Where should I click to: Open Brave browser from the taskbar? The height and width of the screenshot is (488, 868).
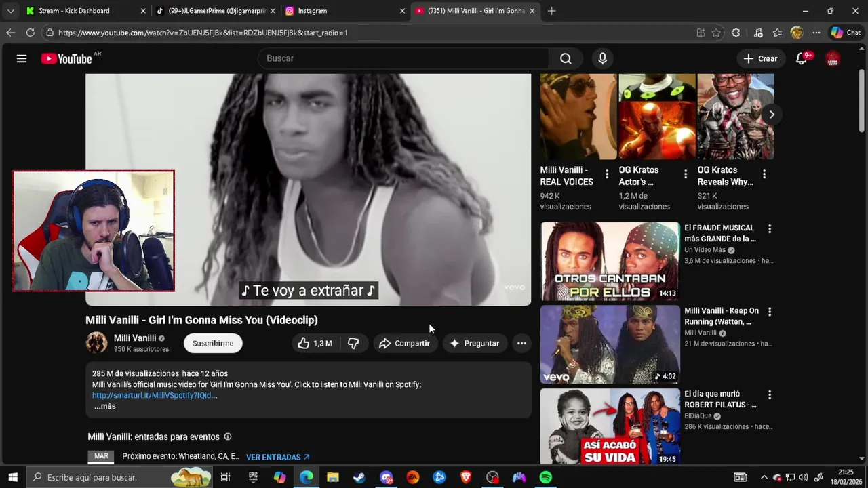[x=466, y=477]
